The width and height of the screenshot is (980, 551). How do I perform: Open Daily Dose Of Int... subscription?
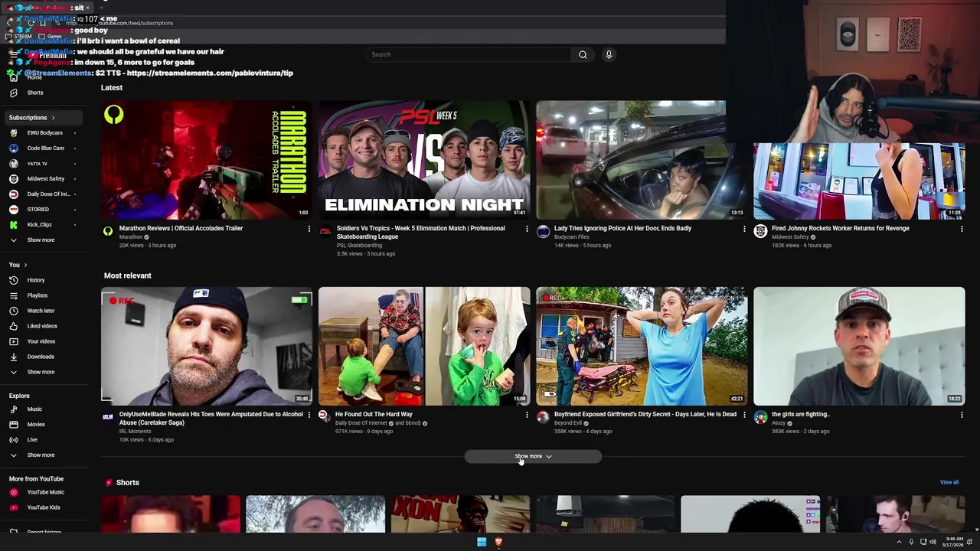click(x=48, y=194)
